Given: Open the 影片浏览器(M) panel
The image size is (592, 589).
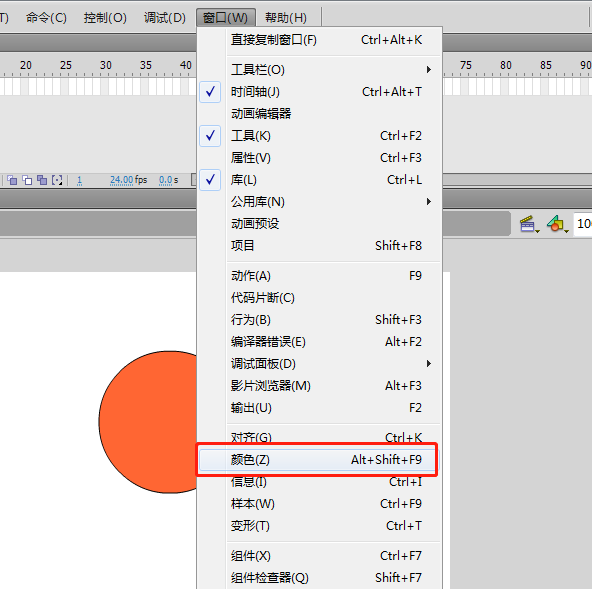Looking at the screenshot, I should tap(319, 386).
